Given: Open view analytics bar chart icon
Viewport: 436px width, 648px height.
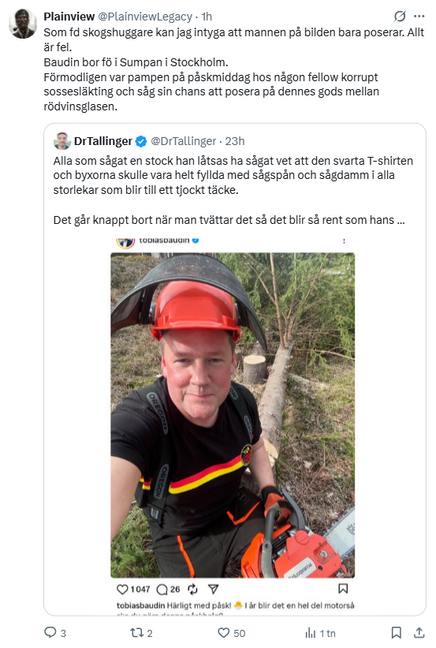Looking at the screenshot, I should [310, 632].
